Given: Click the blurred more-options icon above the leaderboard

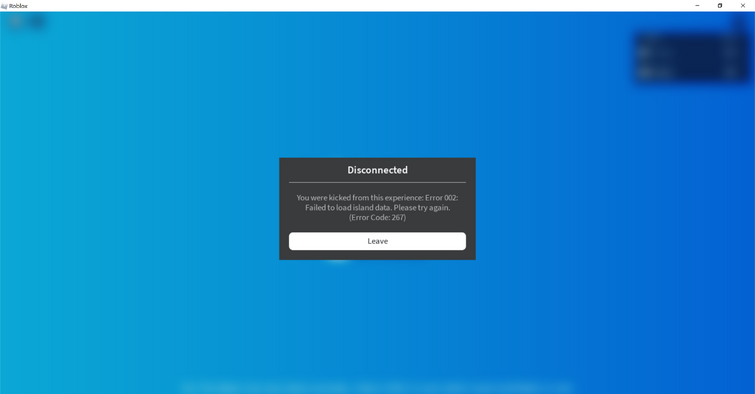Looking at the screenshot, I should [x=739, y=22].
